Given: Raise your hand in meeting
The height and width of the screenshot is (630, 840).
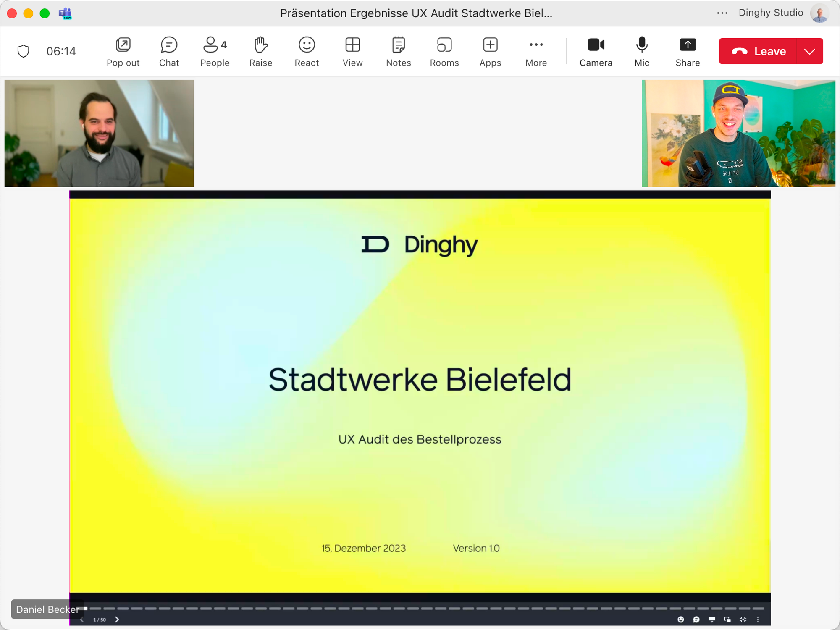Looking at the screenshot, I should (260, 51).
